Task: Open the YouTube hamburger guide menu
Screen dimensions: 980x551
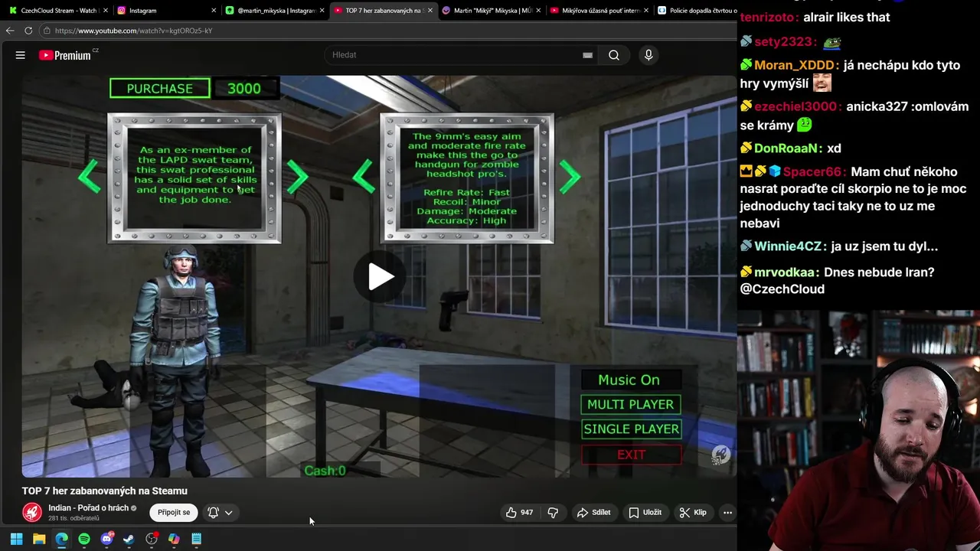Action: coord(21,55)
